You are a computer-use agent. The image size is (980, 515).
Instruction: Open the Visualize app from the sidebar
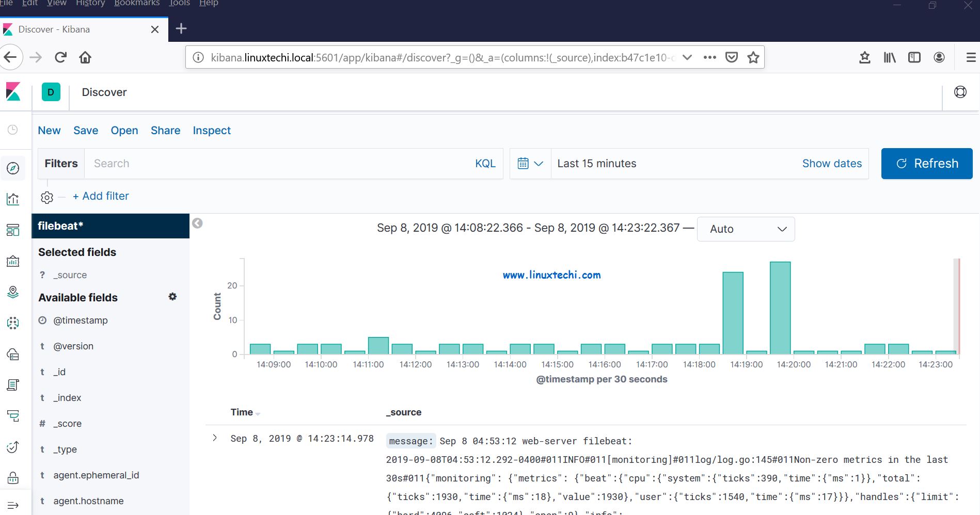coord(13,199)
